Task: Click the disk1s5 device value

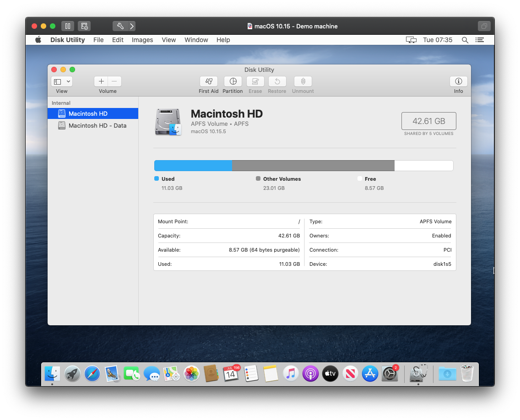Action: point(442,264)
